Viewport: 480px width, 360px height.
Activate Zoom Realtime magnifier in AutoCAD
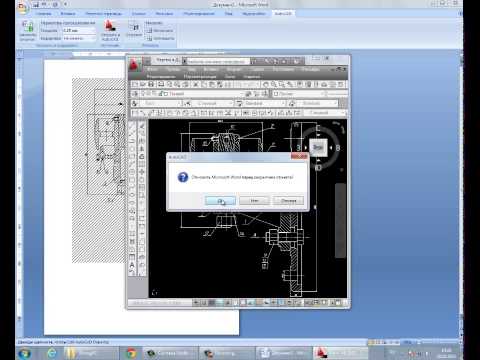click(x=274, y=84)
